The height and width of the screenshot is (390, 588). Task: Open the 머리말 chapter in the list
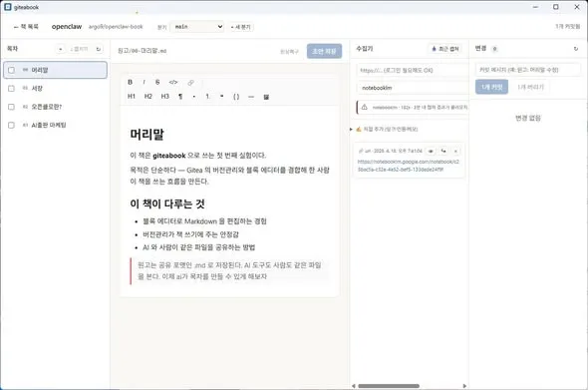coord(55,70)
